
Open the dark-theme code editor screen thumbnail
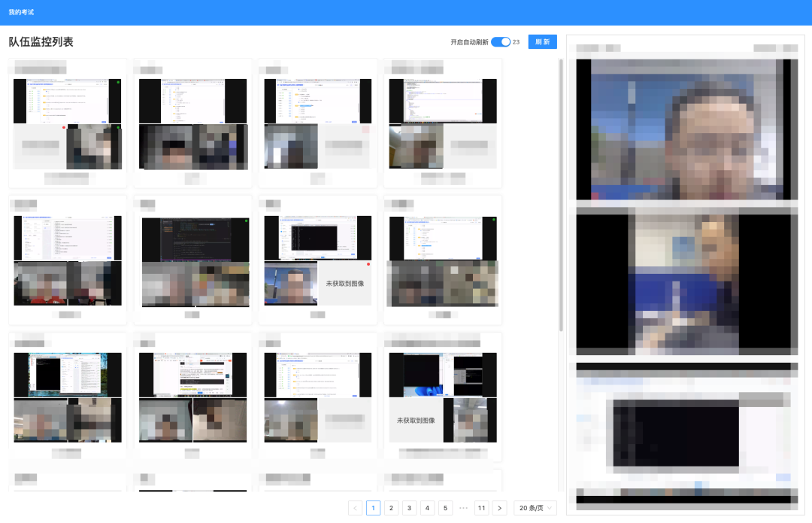195,239
